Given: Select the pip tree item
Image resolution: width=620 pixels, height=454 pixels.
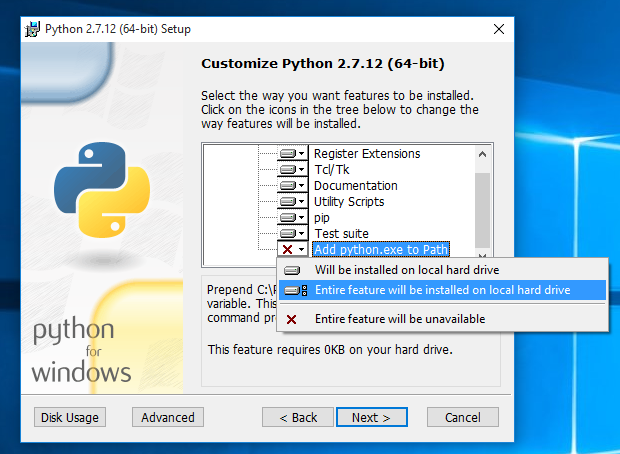Looking at the screenshot, I should pyautogui.click(x=321, y=218).
